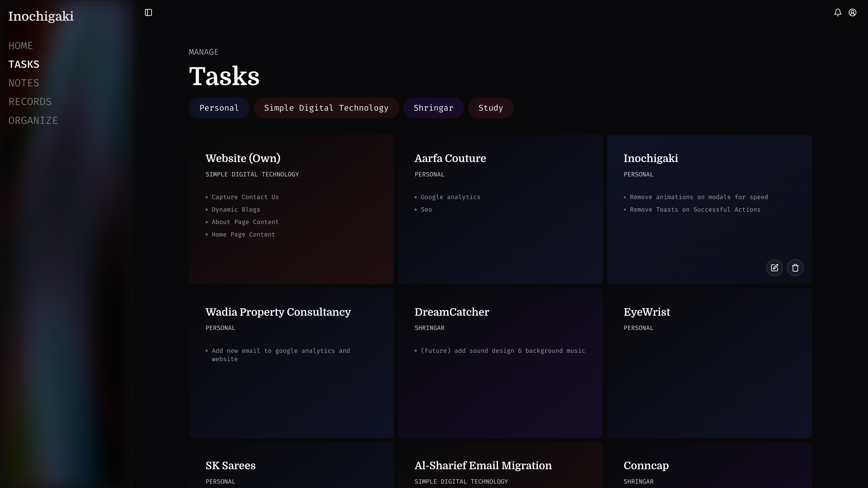868x488 pixels.
Task: Filter tasks by Personal tag
Action: (219, 108)
